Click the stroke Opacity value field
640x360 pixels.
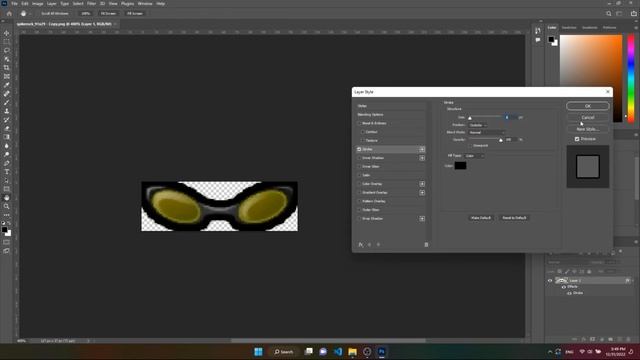pyautogui.click(x=511, y=140)
